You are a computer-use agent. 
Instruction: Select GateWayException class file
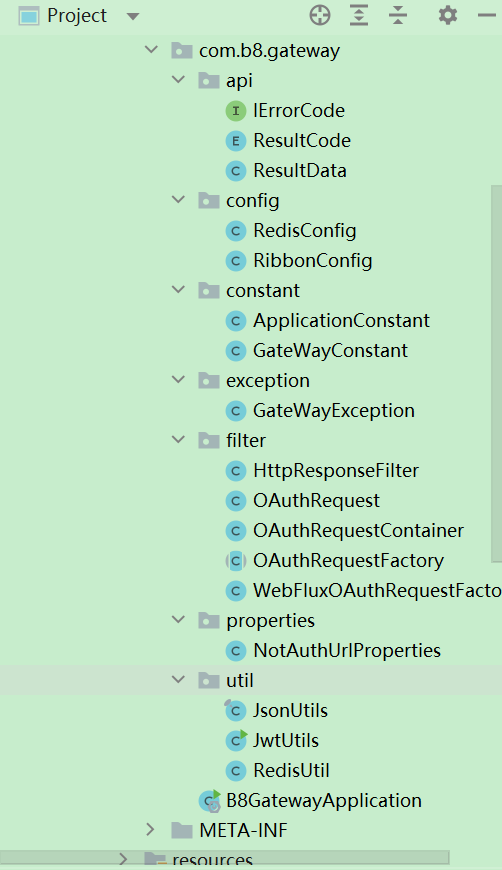334,411
